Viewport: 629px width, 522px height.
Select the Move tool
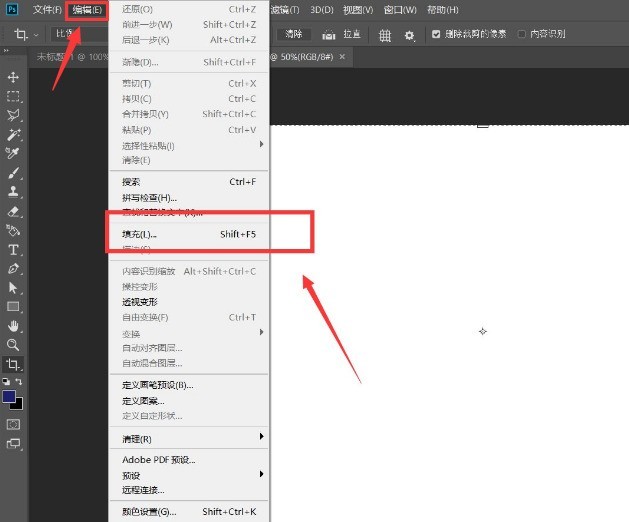(x=13, y=77)
